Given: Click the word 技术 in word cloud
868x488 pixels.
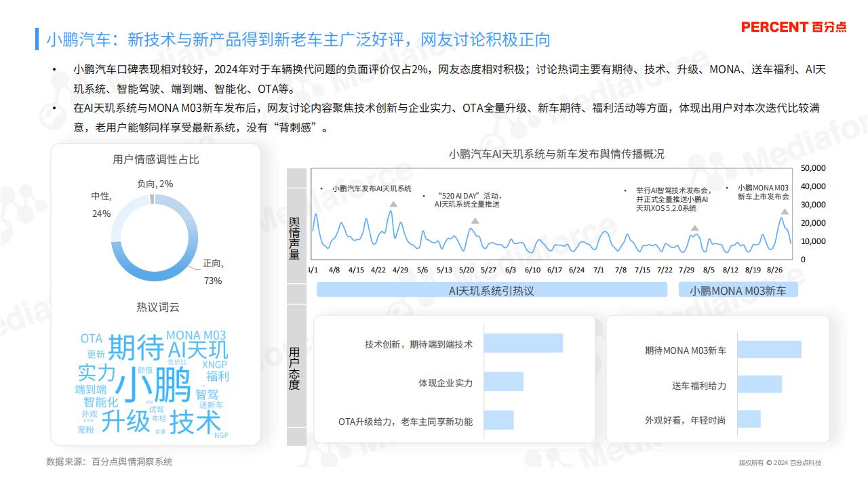Looking at the screenshot, I should pyautogui.click(x=195, y=422).
